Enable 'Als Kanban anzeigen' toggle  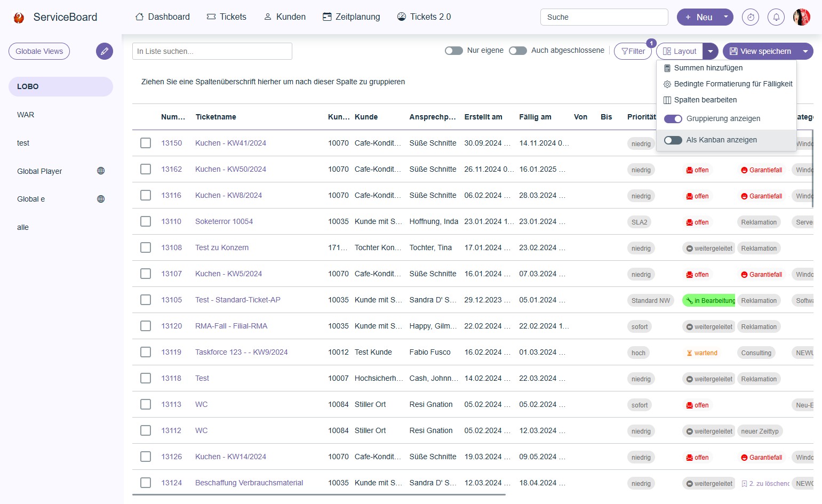tap(673, 140)
